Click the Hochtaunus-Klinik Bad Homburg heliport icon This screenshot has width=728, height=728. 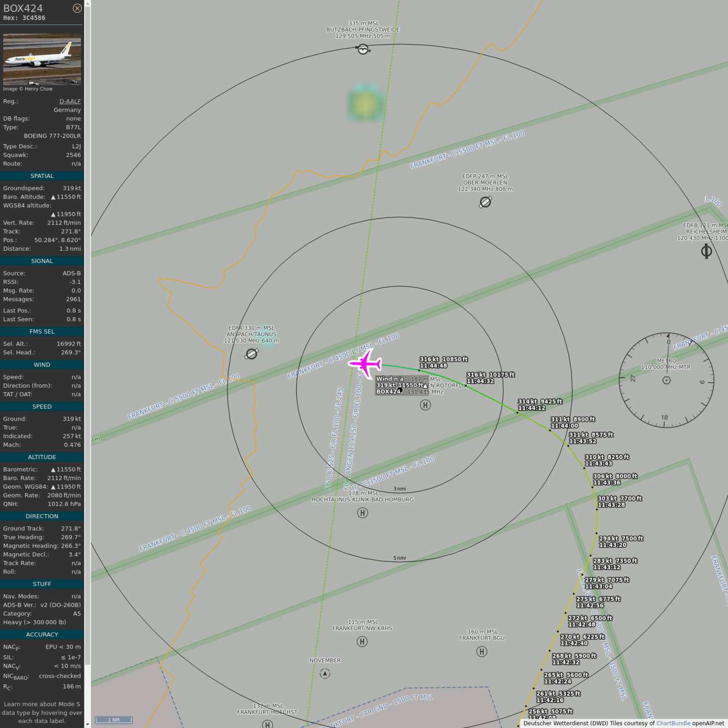coord(362,513)
